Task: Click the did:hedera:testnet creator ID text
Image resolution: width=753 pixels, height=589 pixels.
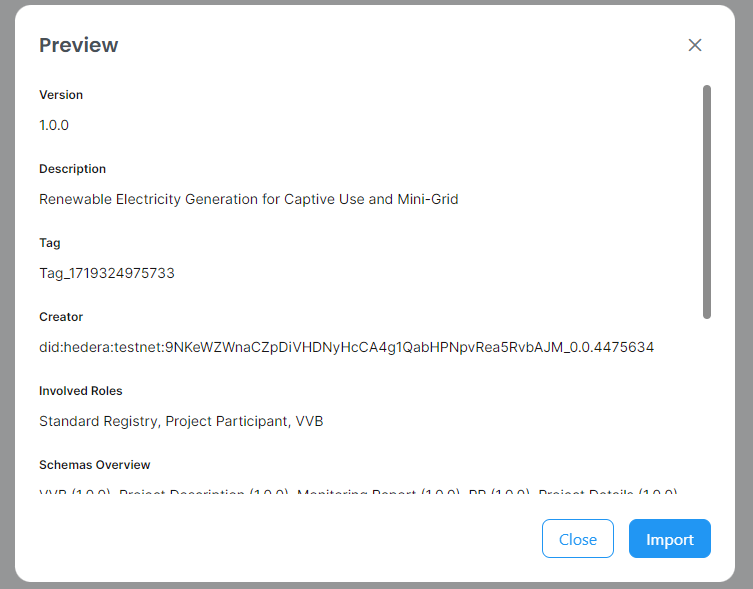Action: tap(346, 347)
